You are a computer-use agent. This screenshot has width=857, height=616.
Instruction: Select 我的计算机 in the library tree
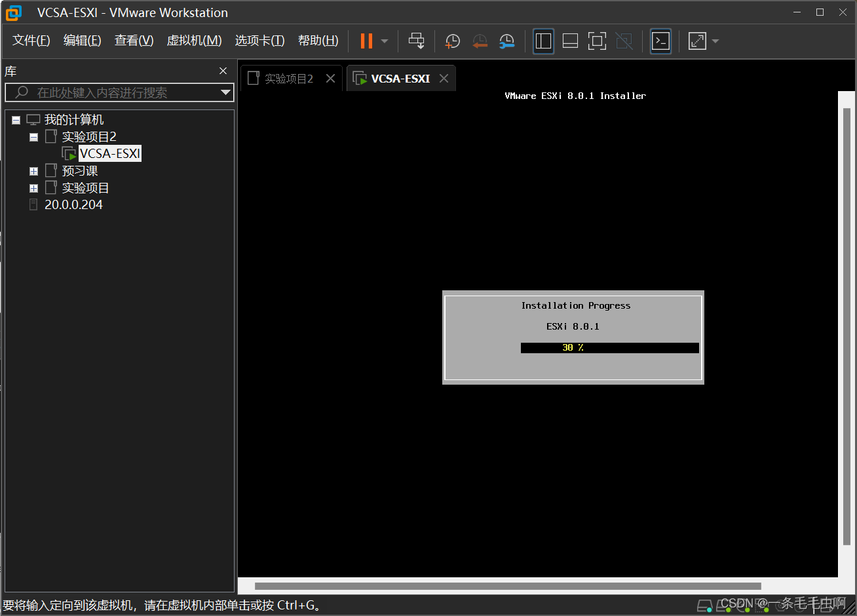[74, 120]
